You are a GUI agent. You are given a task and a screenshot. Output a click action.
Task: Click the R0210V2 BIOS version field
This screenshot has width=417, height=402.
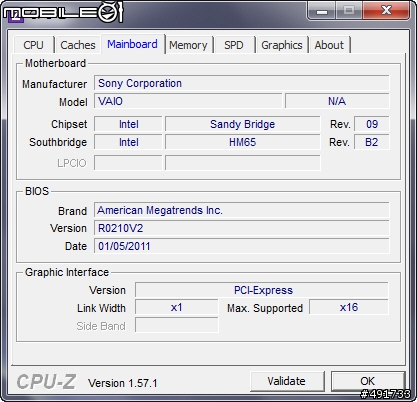(242, 228)
